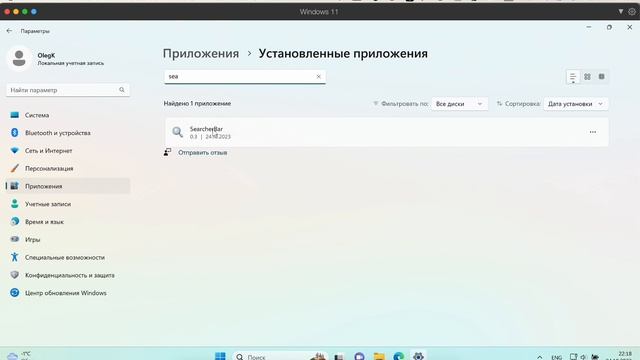
Task: Go back with the Параметры arrow
Action: coord(9,31)
